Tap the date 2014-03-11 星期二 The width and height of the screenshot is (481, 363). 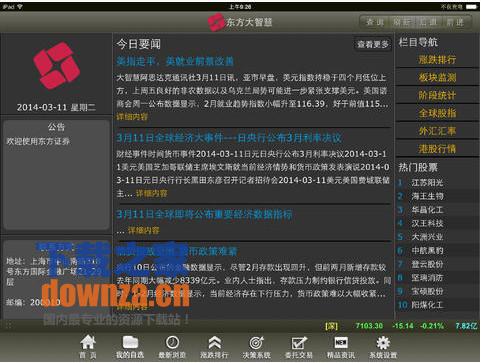[56, 107]
